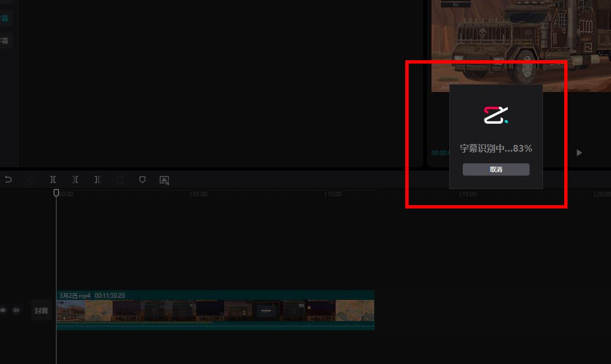This screenshot has width=611, height=364.
Task: Click the undo arrow in timeline toolbar
Action: pyautogui.click(x=8, y=179)
